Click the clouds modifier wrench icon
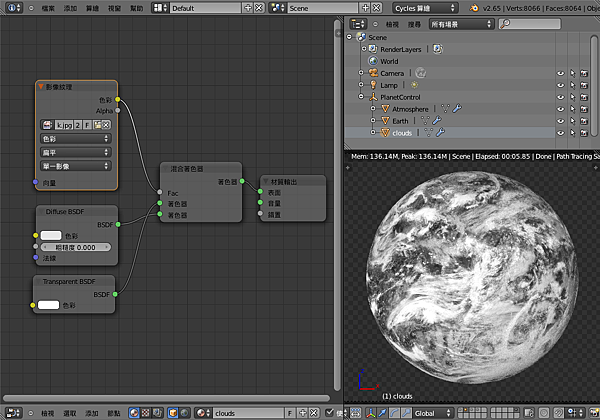The height and width of the screenshot is (420, 600). [x=440, y=133]
